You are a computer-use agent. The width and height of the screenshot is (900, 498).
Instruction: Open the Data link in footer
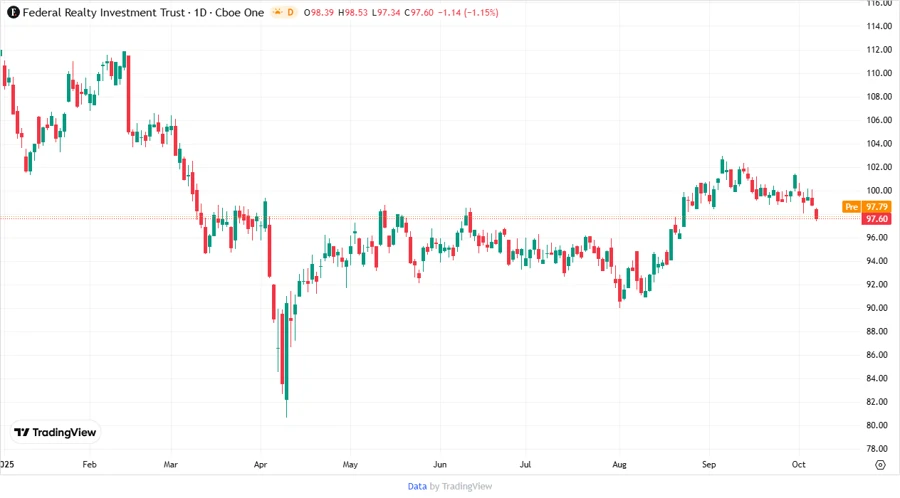tap(417, 486)
